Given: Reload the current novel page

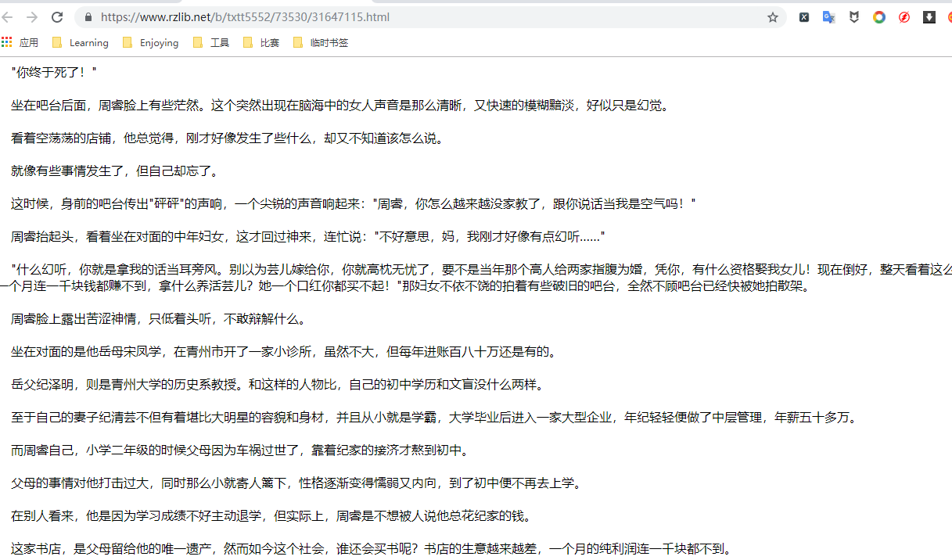Looking at the screenshot, I should pyautogui.click(x=56, y=16).
